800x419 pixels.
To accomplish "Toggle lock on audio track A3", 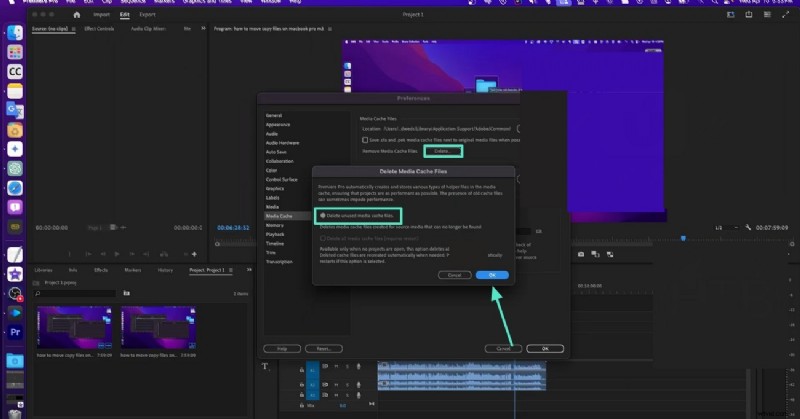I will (302, 395).
